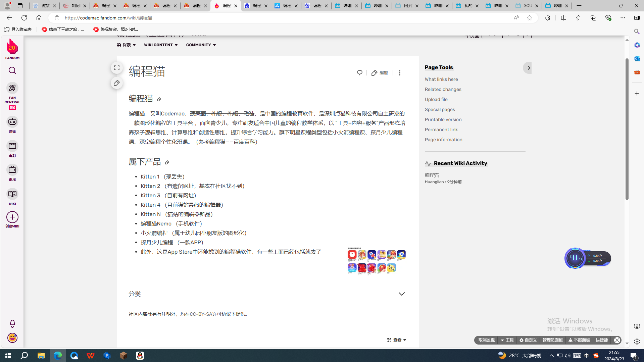Click What links here
This screenshot has height=362, width=644.
tap(441, 79)
